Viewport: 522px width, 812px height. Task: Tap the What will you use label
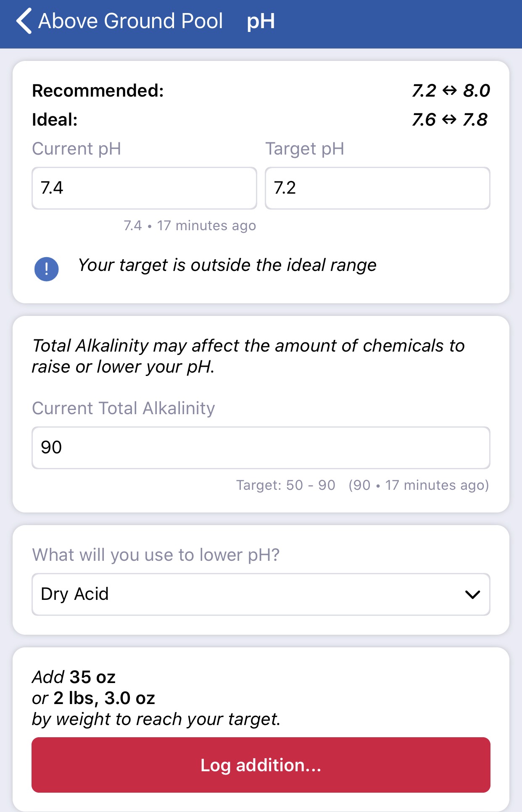156,555
